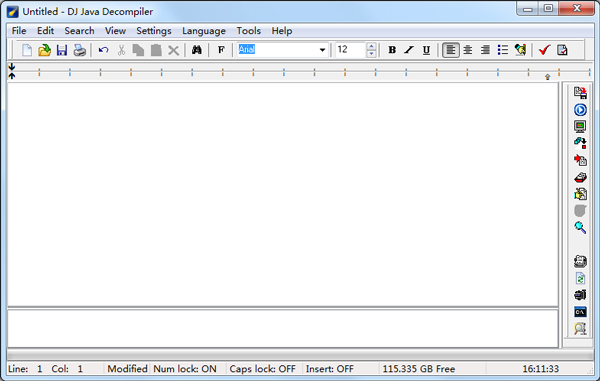Viewport: 600px width, 381px height.
Task: Click the 16:11:33 clock in status bar
Action: click(541, 369)
